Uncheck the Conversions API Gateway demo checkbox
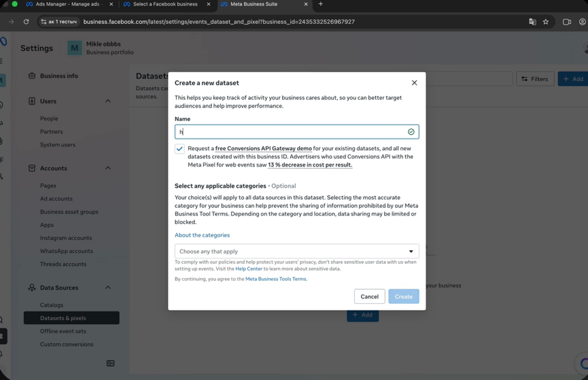588x380 pixels. (x=180, y=149)
